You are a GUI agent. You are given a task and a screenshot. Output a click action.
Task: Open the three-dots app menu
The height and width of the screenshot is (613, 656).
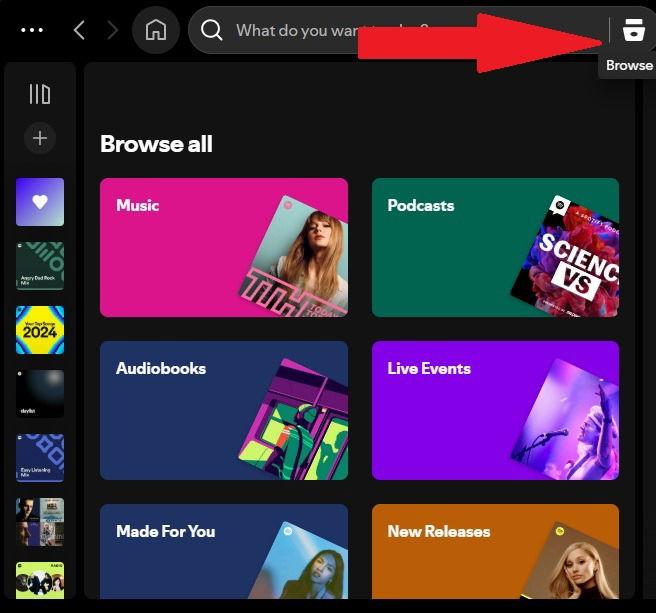(x=32, y=30)
